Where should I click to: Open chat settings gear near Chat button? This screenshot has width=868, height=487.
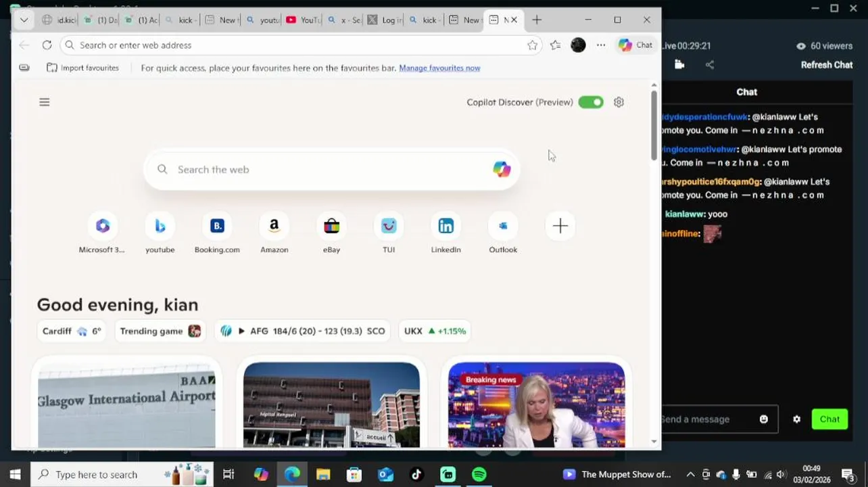pos(797,419)
